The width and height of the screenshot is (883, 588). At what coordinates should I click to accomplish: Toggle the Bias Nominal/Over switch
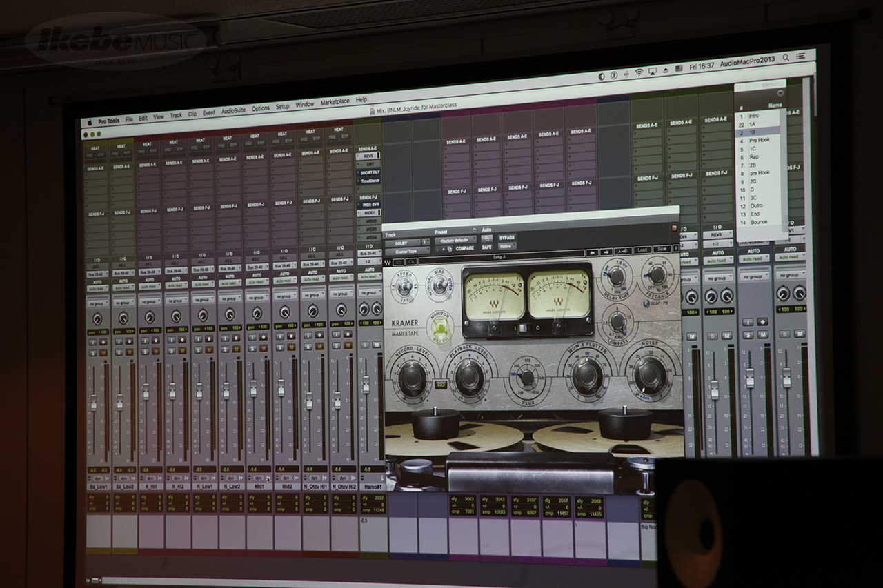[x=439, y=284]
